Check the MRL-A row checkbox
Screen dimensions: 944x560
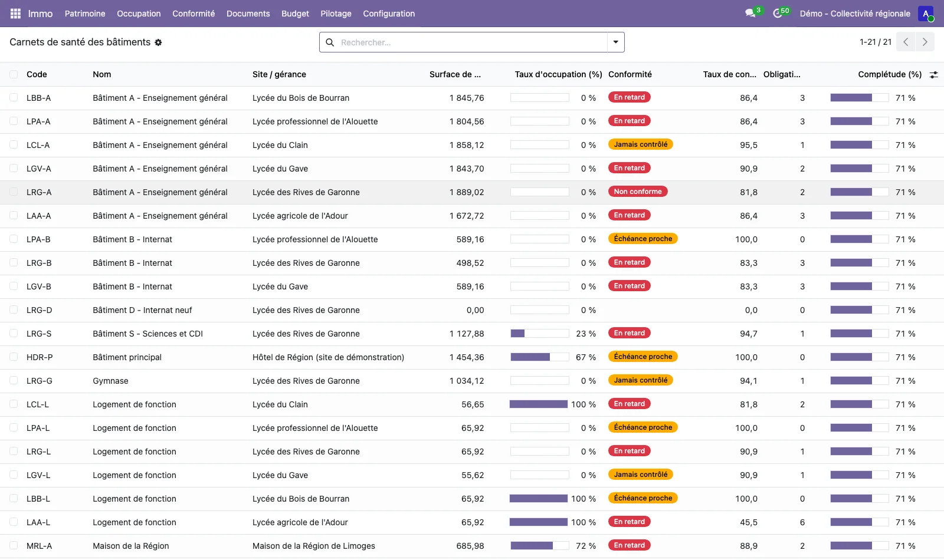click(14, 546)
